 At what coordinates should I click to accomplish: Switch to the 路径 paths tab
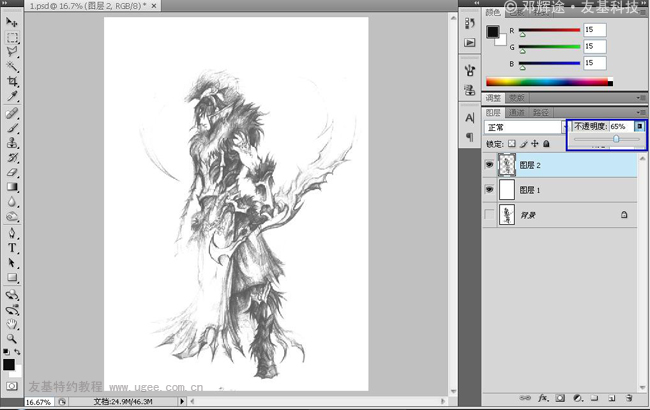point(541,113)
